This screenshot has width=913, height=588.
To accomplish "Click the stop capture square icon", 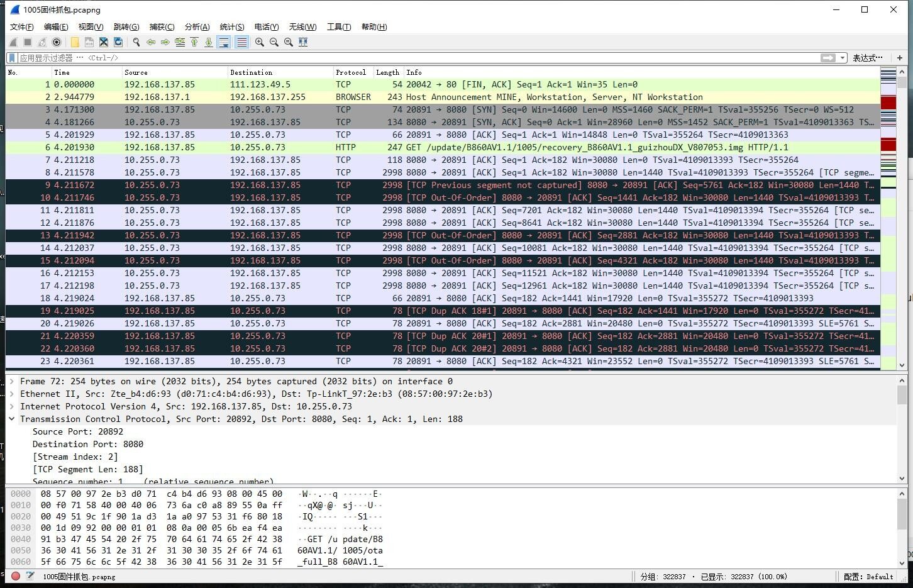I will pyautogui.click(x=28, y=42).
